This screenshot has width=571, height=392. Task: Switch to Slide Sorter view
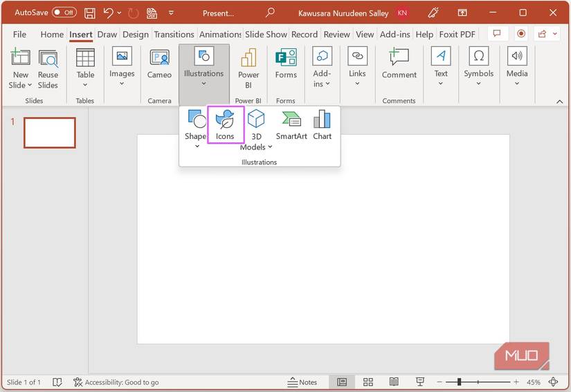368,382
